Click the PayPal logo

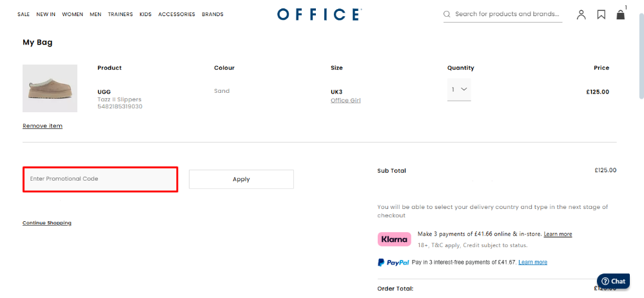[393, 263]
